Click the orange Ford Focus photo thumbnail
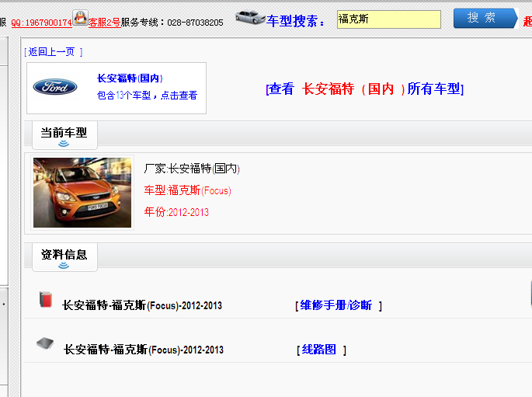Image resolution: width=532 pixels, height=397 pixels. (x=82, y=193)
